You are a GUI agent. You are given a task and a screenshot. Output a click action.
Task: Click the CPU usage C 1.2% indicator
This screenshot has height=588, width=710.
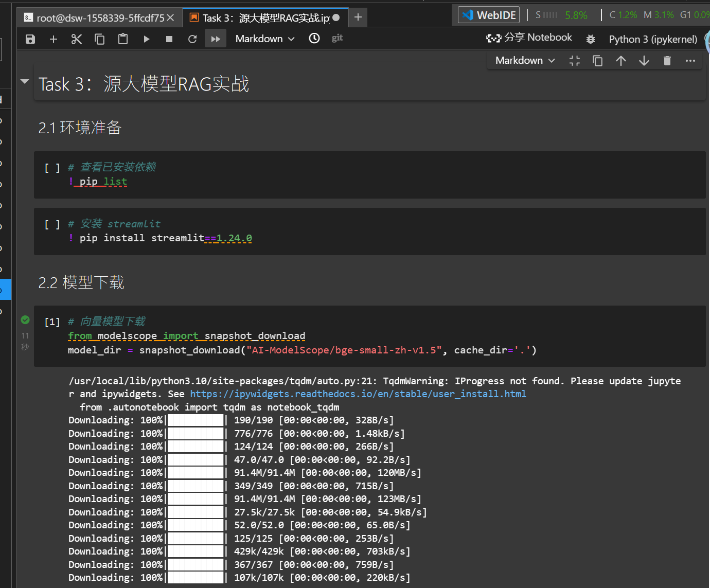click(x=623, y=15)
